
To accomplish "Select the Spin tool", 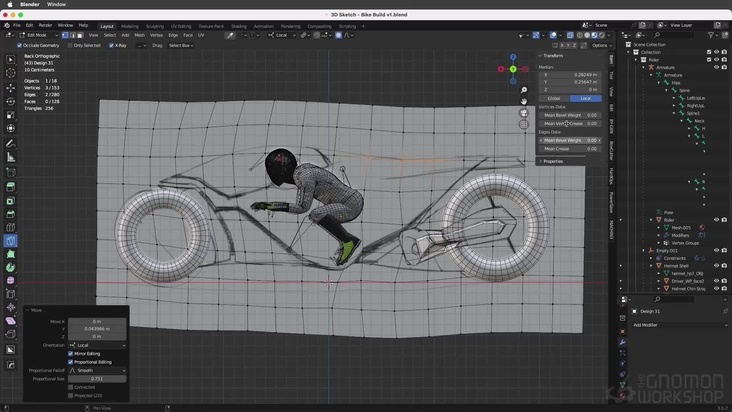I will tap(10, 267).
